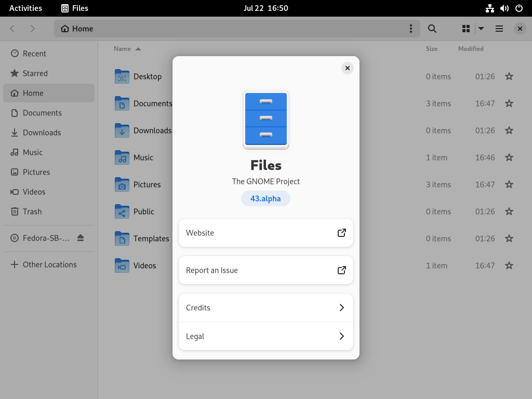The image size is (532, 399).
Task: Star the Documents folder
Action: point(509,103)
